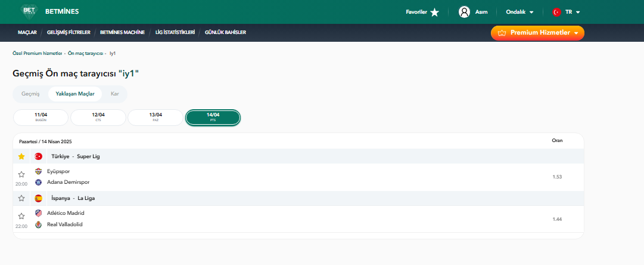The image size is (644, 265).
Task: Go to Ön maç tarayıcısı breadcrumb
Action: (85, 54)
